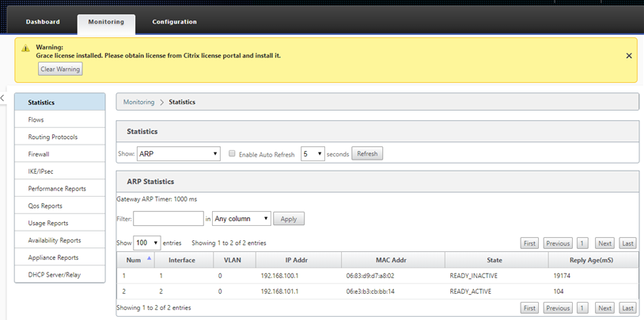644x320 pixels.
Task: Sort table by the Num column arrow
Action: [149, 258]
